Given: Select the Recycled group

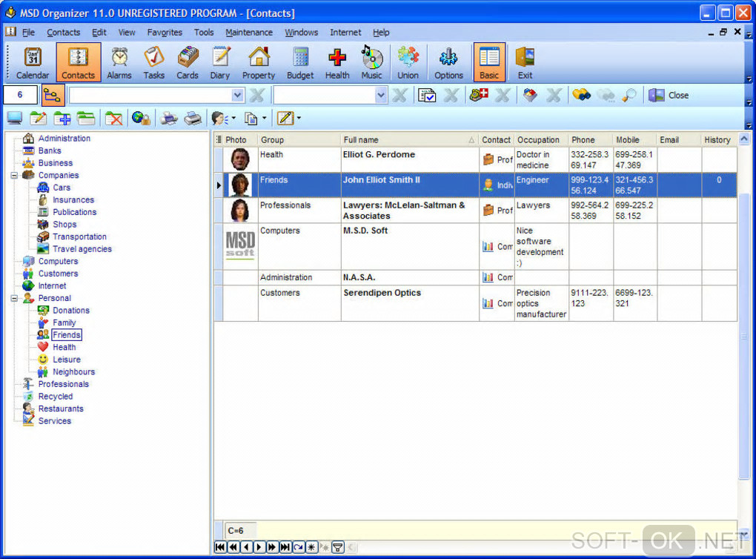Looking at the screenshot, I should [x=56, y=397].
